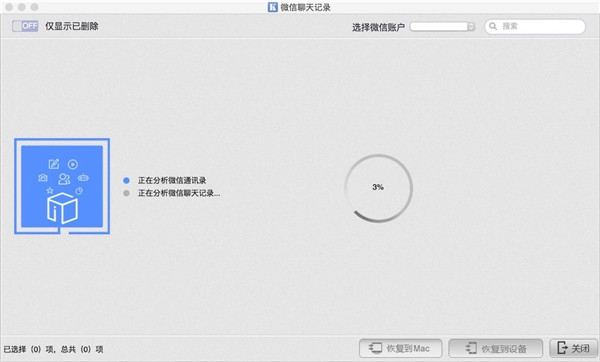
Task: Click the 仅显示已删除 label
Action: (72, 26)
